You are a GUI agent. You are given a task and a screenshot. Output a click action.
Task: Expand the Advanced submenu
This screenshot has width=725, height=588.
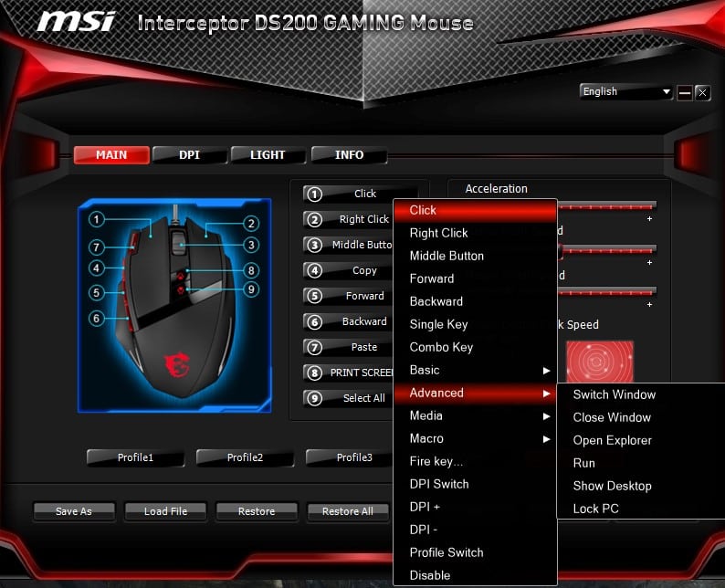476,393
